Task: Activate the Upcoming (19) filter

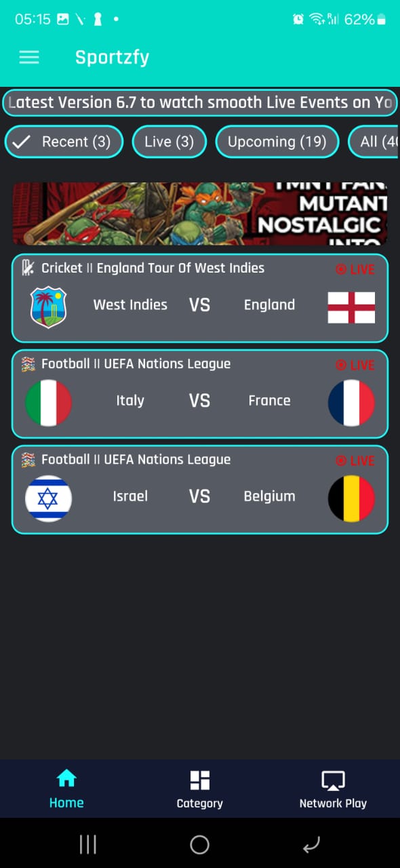Action: pos(277,142)
